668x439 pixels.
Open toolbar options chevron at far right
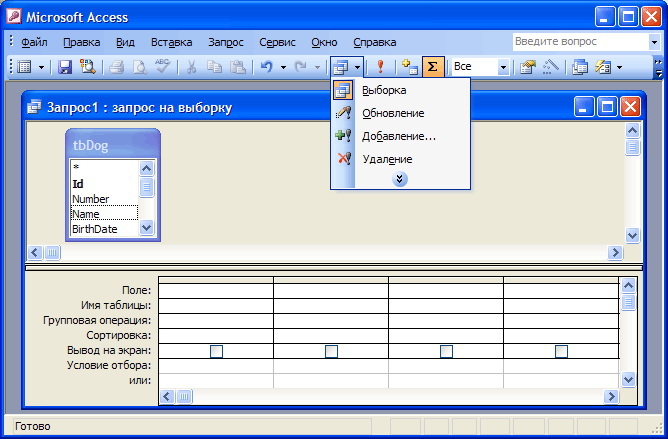coord(658,68)
